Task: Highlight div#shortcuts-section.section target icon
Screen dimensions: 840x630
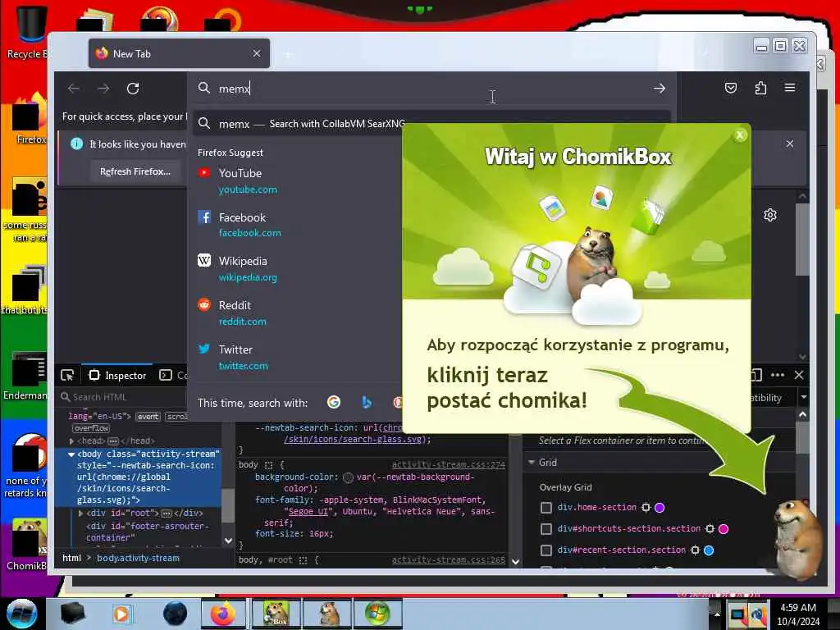Action: pos(710,529)
